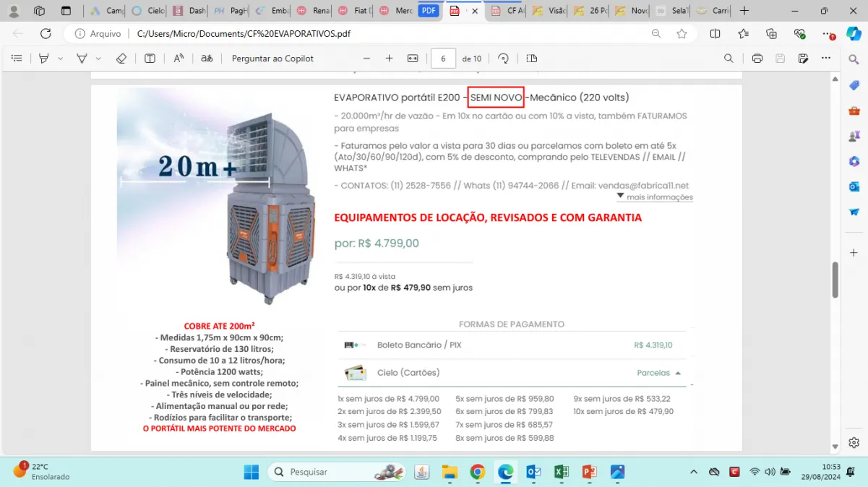Zoom in with the plus icon

point(389,59)
